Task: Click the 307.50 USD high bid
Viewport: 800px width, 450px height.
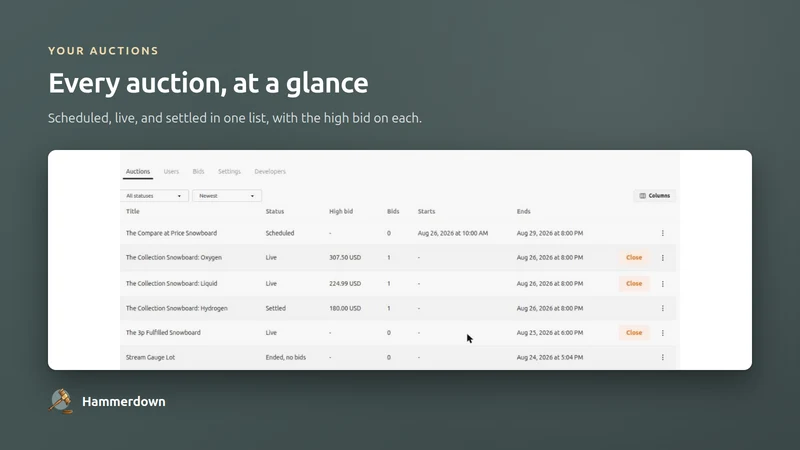Action: pyautogui.click(x=345, y=258)
